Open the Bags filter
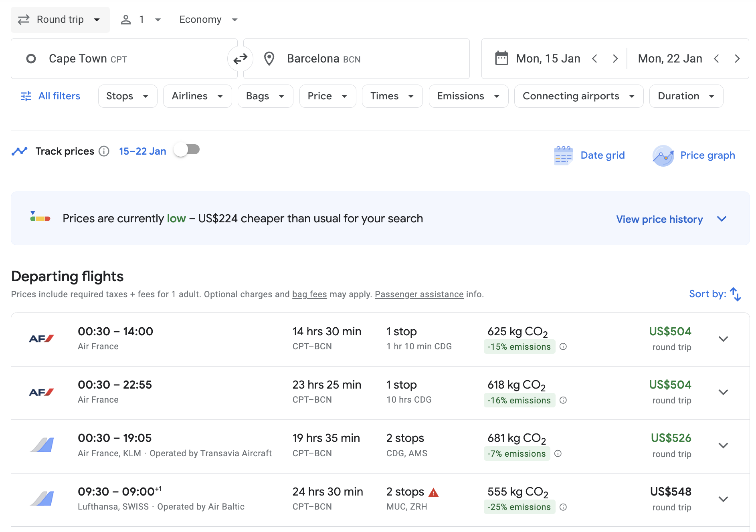Image resolution: width=756 pixels, height=532 pixels. (265, 96)
